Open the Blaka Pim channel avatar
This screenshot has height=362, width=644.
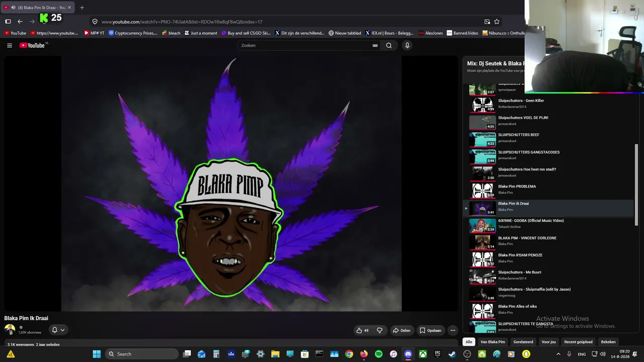tap(10, 330)
